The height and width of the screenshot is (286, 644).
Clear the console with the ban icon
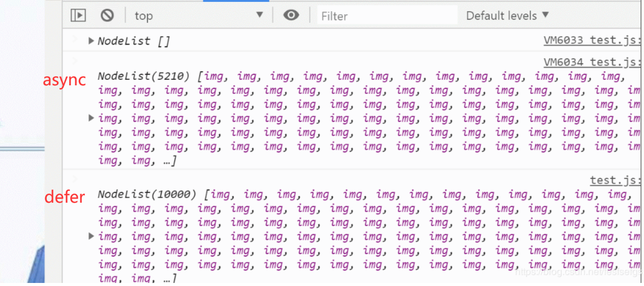coord(107,15)
